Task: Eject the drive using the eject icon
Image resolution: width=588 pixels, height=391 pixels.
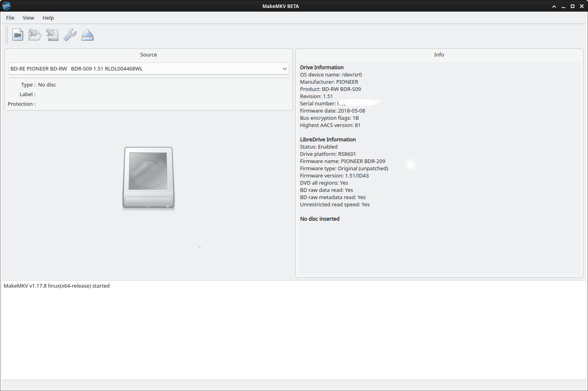Action: [87, 35]
